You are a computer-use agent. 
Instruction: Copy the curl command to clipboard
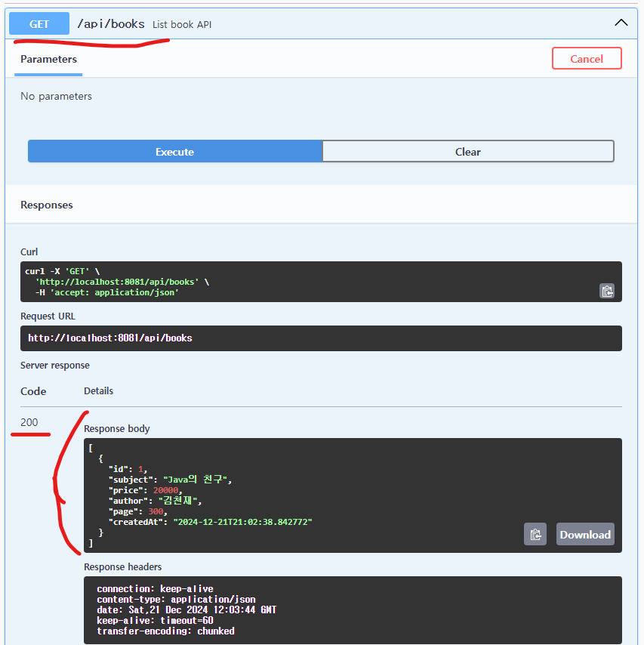pos(606,292)
